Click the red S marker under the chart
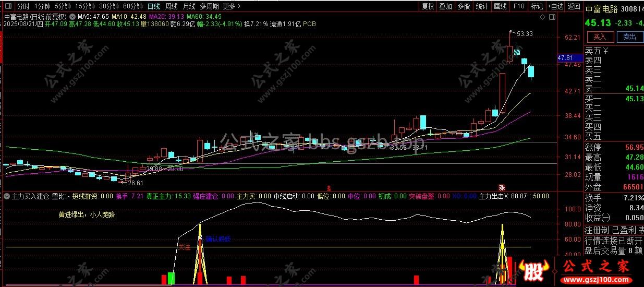Screen dimensions: 644x287 [329, 187]
